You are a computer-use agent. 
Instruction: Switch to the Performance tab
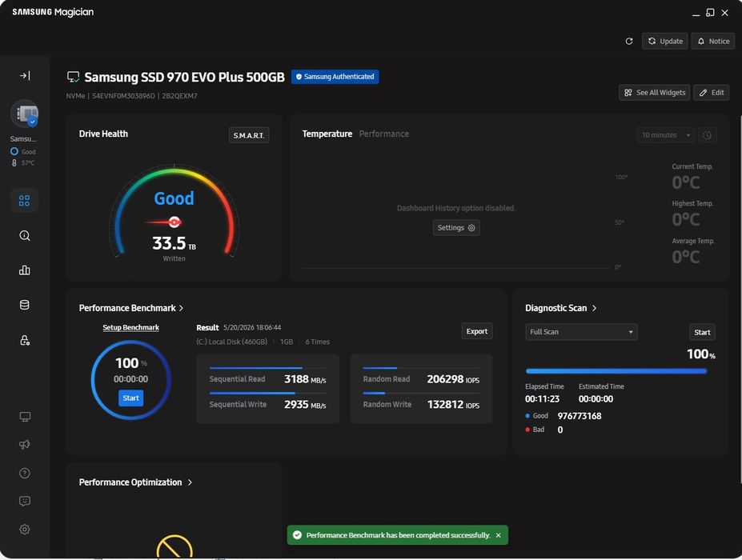(x=383, y=134)
